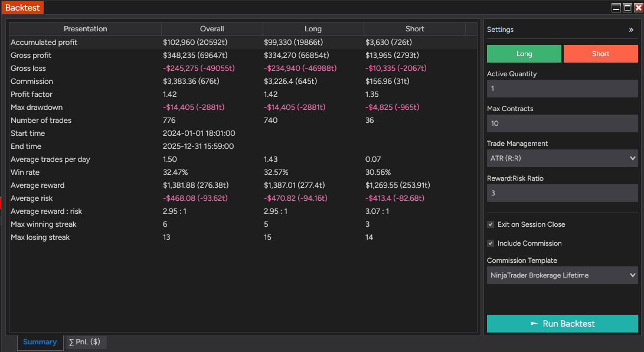Click short average reward:risk 3.07 : 1
This screenshot has width=644, height=352.
pos(377,211)
